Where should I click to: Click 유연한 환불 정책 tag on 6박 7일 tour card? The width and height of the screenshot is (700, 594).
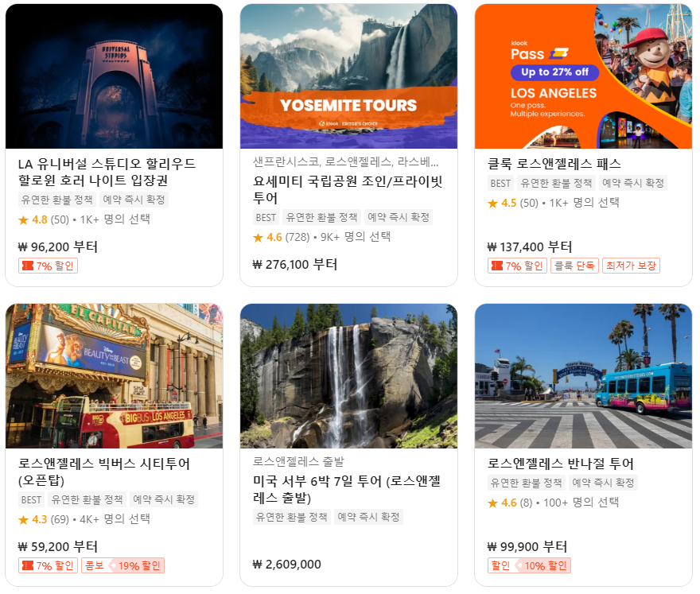[291, 517]
